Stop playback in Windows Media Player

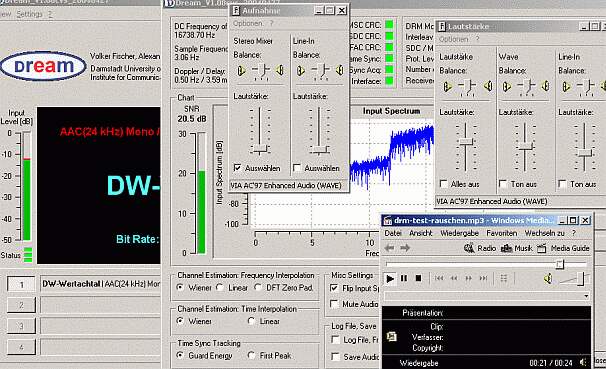(418, 278)
